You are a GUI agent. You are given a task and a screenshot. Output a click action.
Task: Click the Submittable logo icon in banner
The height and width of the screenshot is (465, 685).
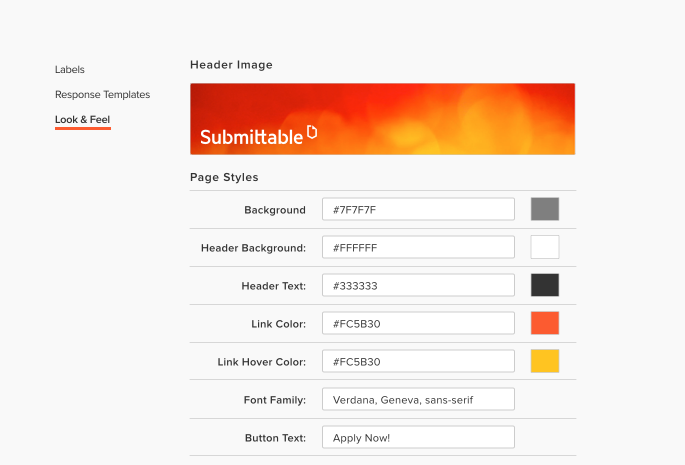point(312,132)
